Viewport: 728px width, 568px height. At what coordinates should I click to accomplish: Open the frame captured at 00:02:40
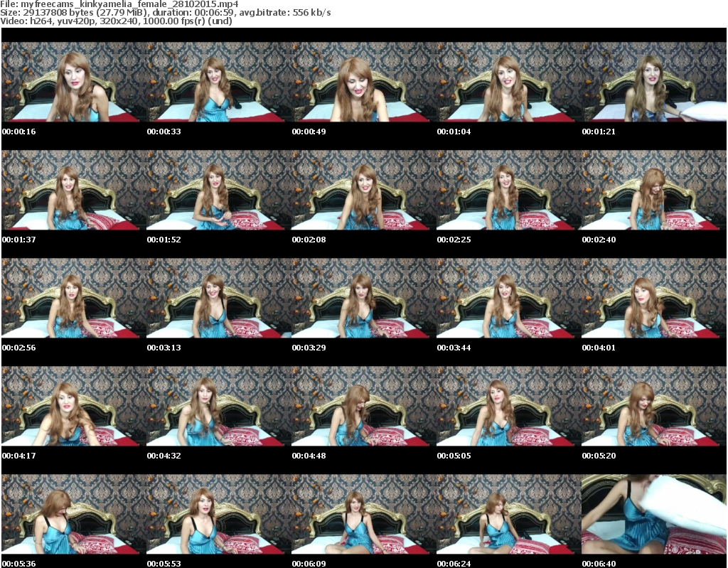click(654, 190)
